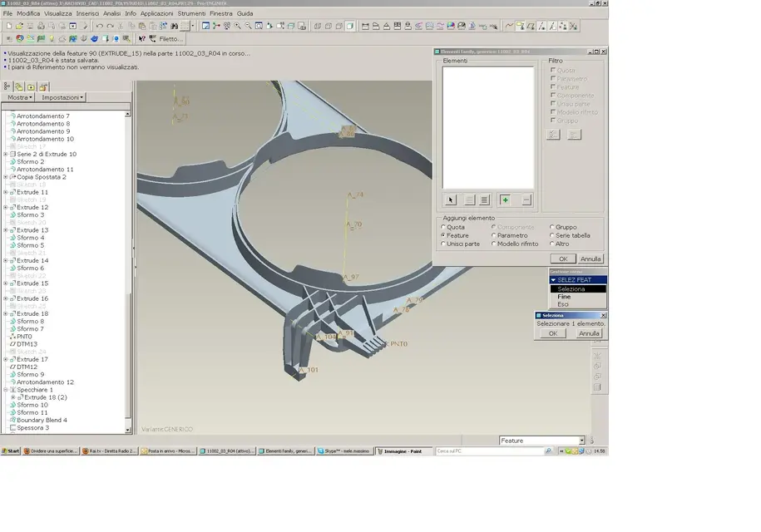Screen dimensions: 761x532
Task: Open the Impostazioni dropdown menu
Action: click(62, 97)
